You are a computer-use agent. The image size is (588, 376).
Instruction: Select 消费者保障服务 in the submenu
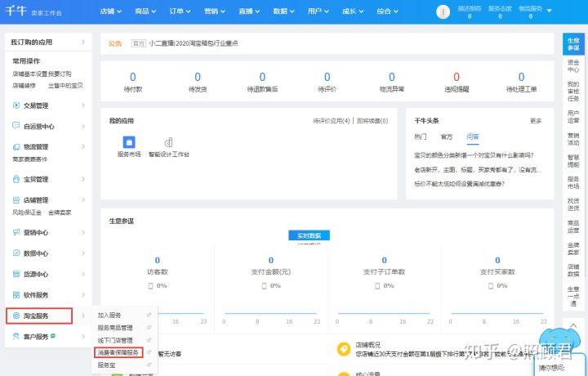(118, 352)
